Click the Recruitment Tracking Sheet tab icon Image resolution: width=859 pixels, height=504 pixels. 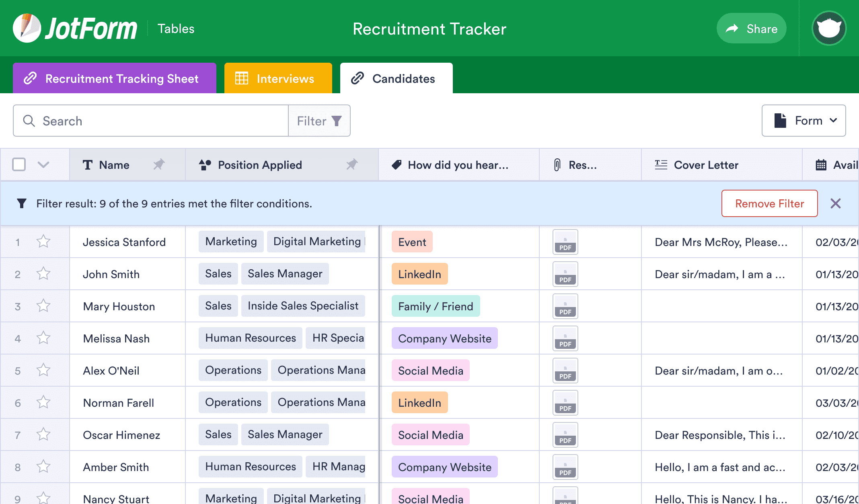[x=31, y=78]
